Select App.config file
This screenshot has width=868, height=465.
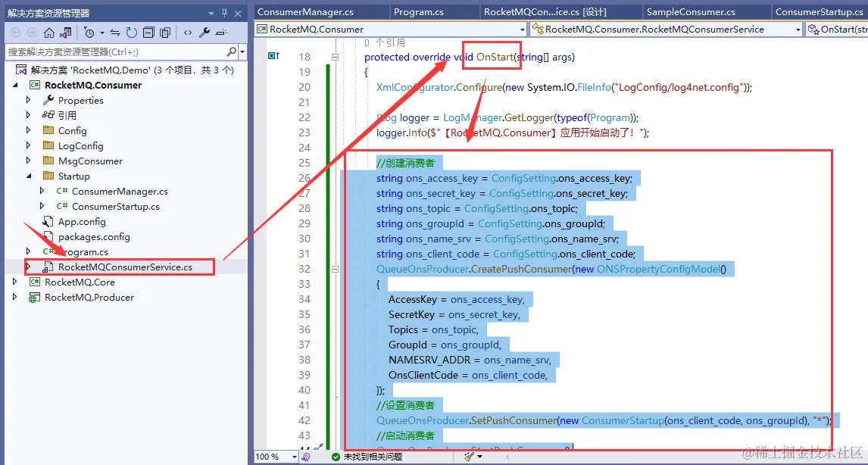click(82, 221)
